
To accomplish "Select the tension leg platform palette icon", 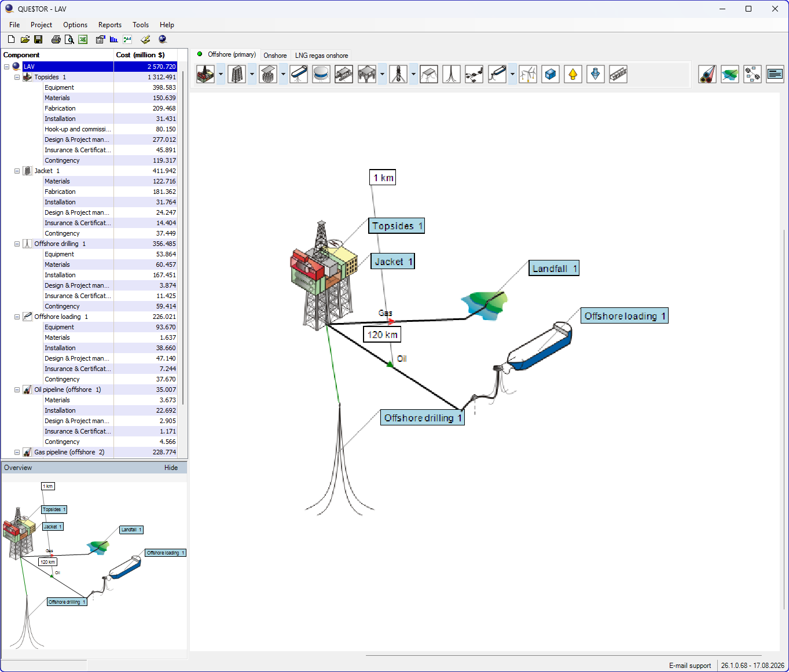I will (x=429, y=74).
